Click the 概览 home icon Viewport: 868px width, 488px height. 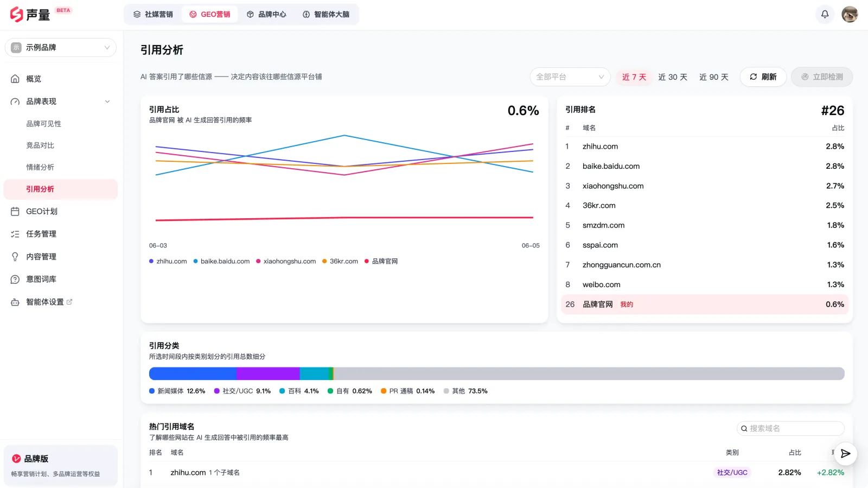coord(15,79)
